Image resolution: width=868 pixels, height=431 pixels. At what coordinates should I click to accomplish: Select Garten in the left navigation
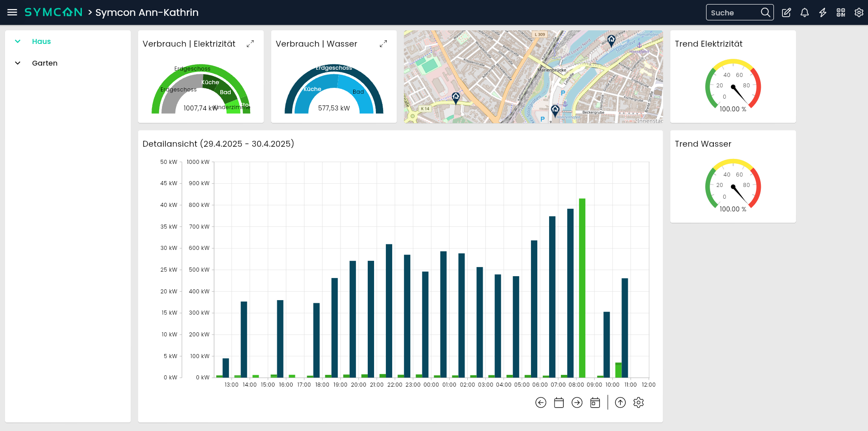pyautogui.click(x=45, y=63)
